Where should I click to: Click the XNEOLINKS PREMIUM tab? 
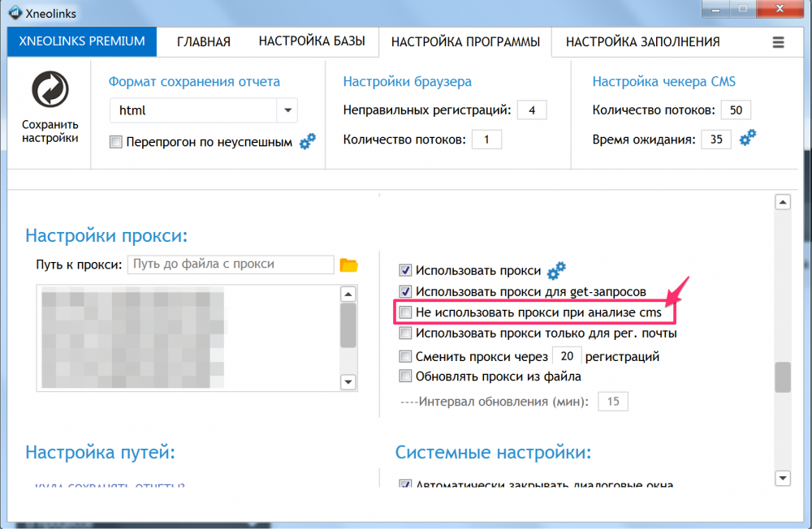tap(82, 41)
